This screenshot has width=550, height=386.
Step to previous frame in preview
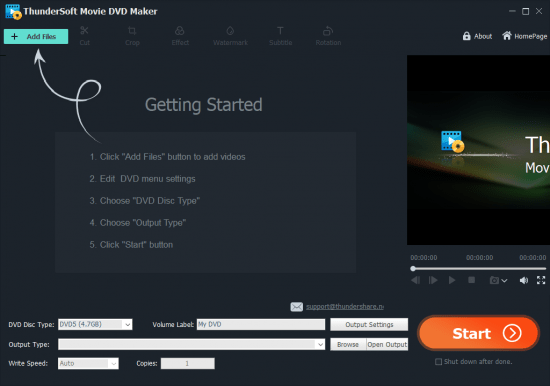click(x=416, y=280)
